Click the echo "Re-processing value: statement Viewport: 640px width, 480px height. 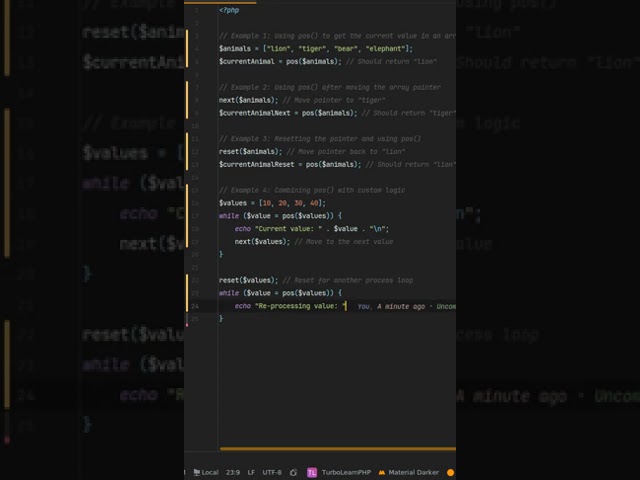[x=290, y=306]
